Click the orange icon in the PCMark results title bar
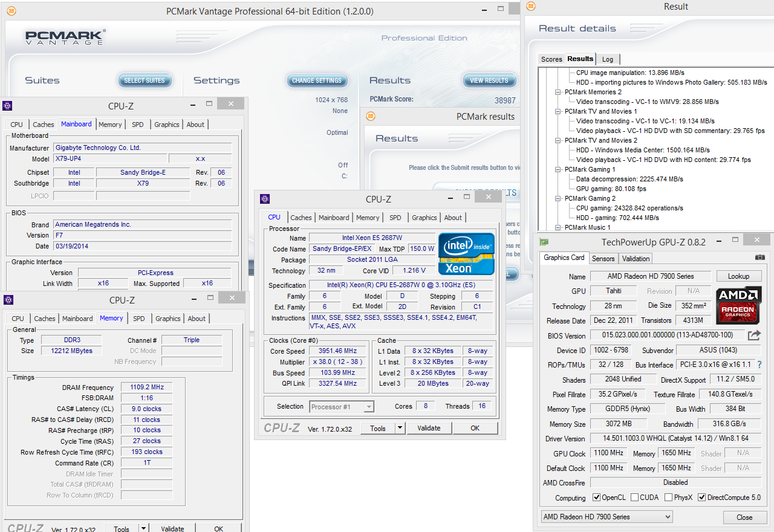 click(371, 116)
